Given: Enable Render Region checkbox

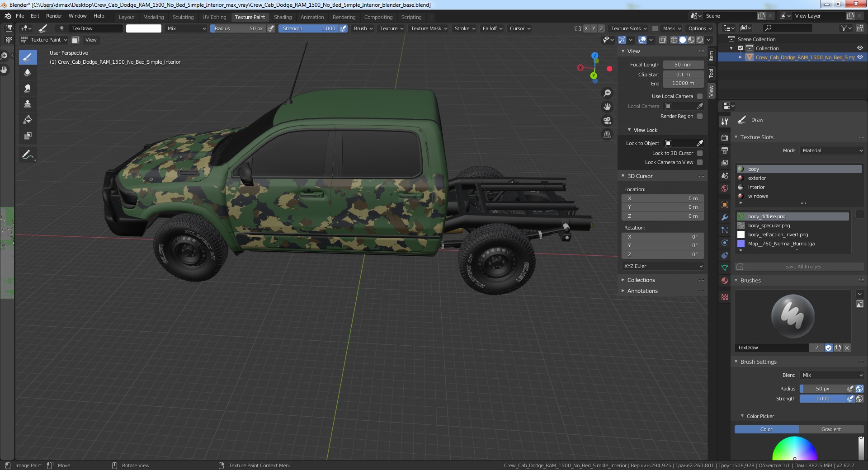Looking at the screenshot, I should 700,116.
